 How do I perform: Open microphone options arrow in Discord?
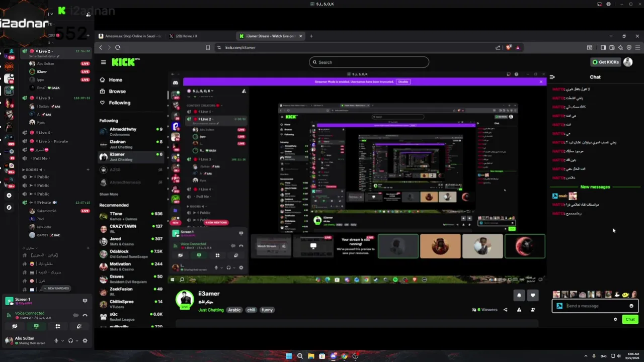[x=62, y=341]
